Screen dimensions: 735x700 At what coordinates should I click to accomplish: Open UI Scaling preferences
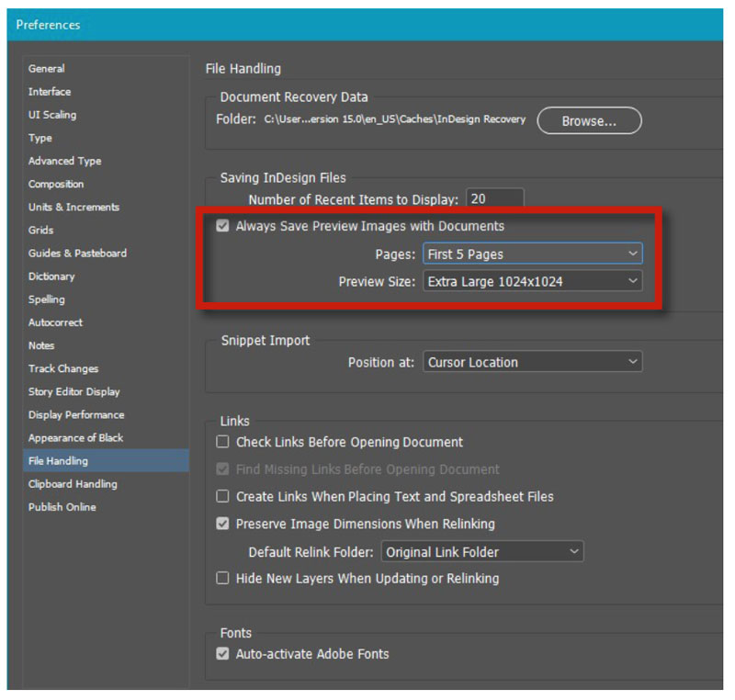(52, 115)
